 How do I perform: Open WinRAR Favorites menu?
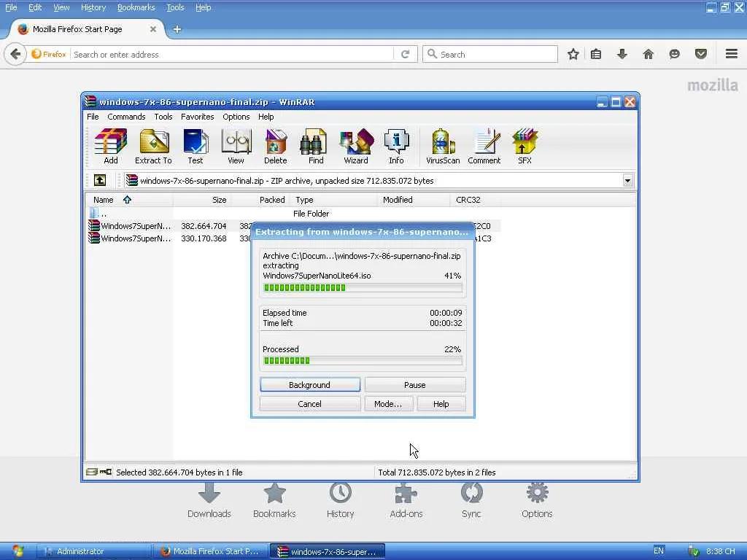197,117
